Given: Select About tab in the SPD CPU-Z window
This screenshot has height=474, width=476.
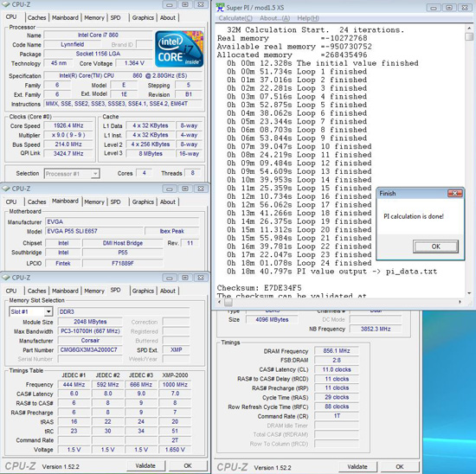Looking at the screenshot, I should 168,291.
